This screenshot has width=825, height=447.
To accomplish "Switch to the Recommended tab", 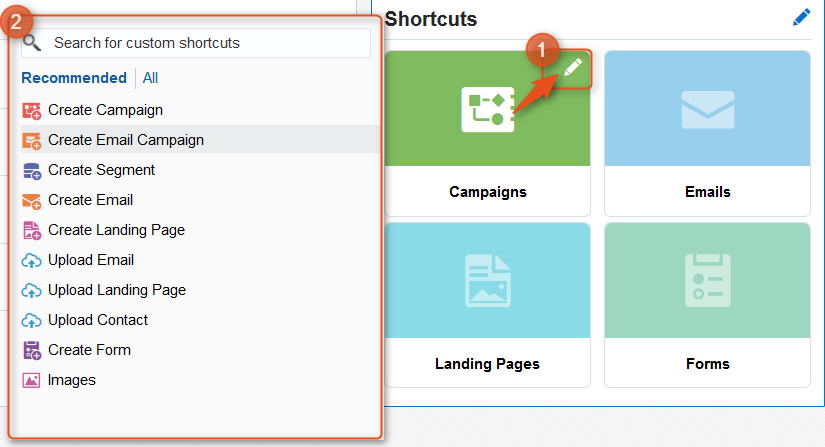I will click(74, 78).
